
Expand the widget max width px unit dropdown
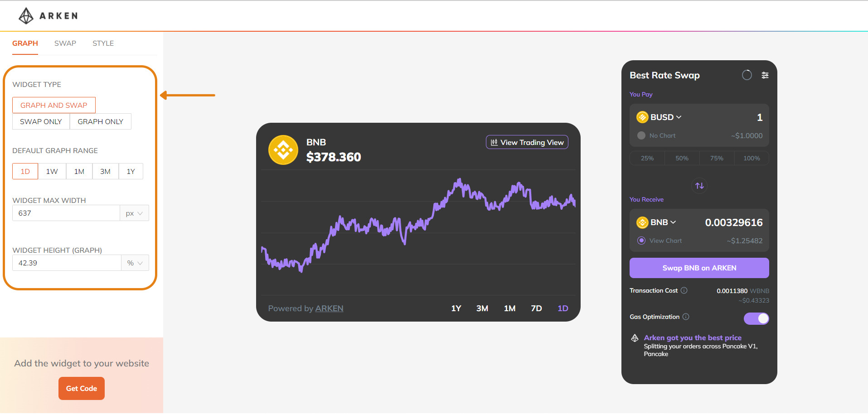[x=134, y=213]
